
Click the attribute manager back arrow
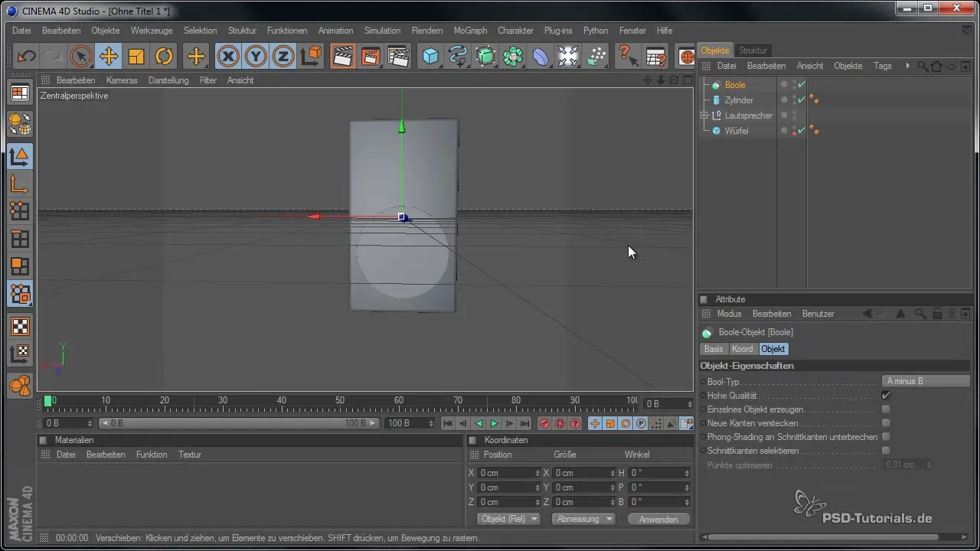click(x=867, y=314)
